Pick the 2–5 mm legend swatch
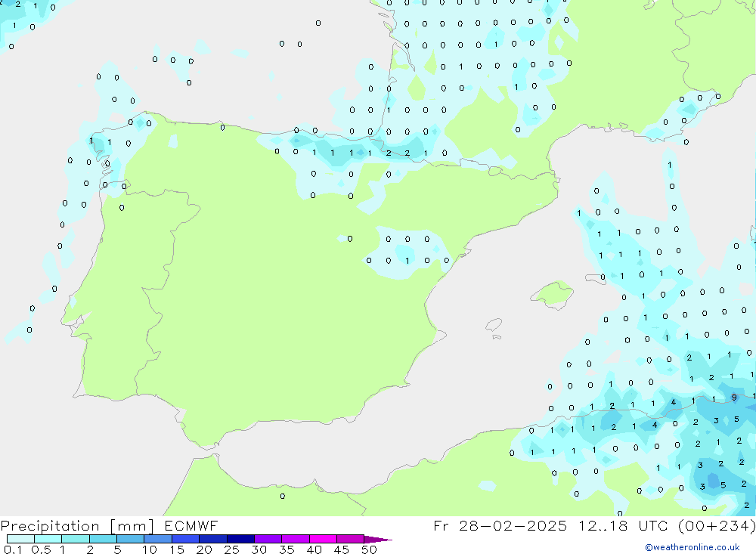756x554 pixels. (103, 539)
